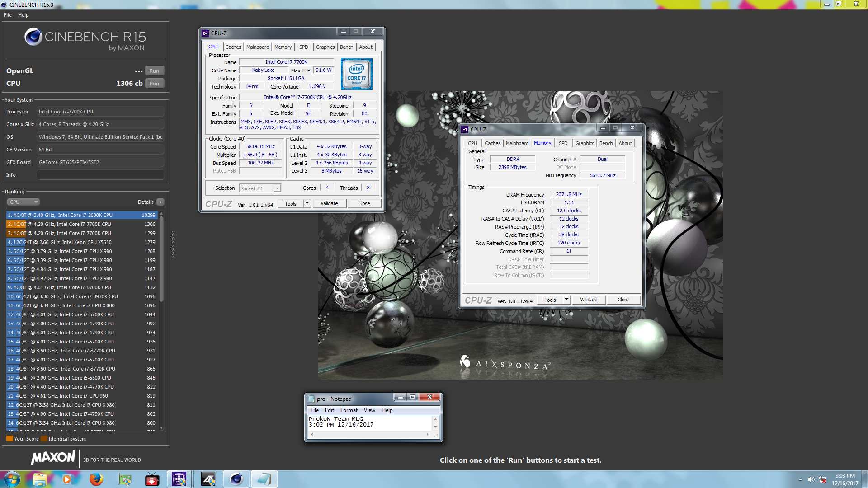The width and height of the screenshot is (868, 488).
Task: Click the Cinebench panel resize handle
Action: click(173, 244)
